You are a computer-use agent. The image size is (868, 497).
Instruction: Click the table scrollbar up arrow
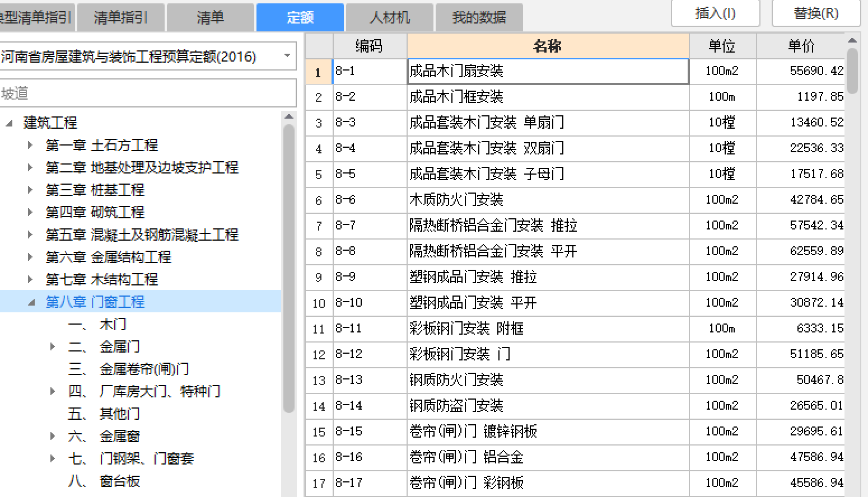[x=852, y=40]
